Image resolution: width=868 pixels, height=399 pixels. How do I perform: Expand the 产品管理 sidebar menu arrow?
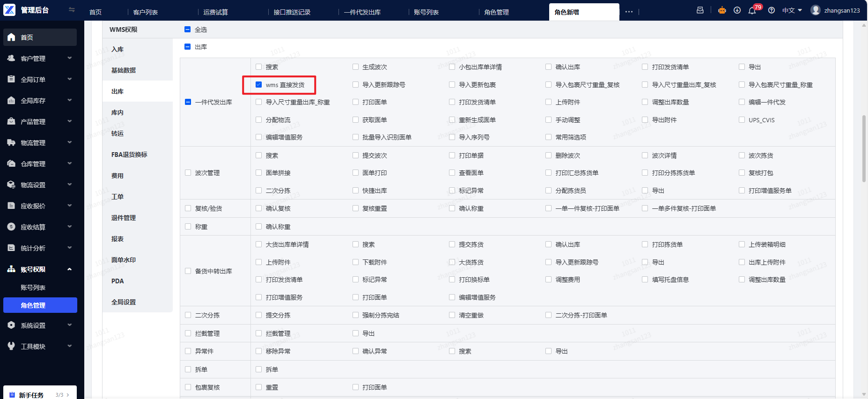[x=69, y=121]
